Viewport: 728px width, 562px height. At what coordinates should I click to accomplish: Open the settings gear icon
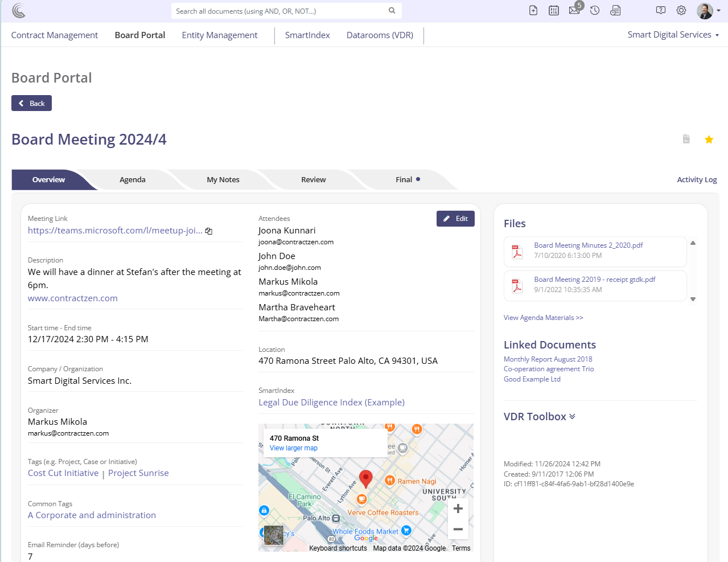pos(681,10)
